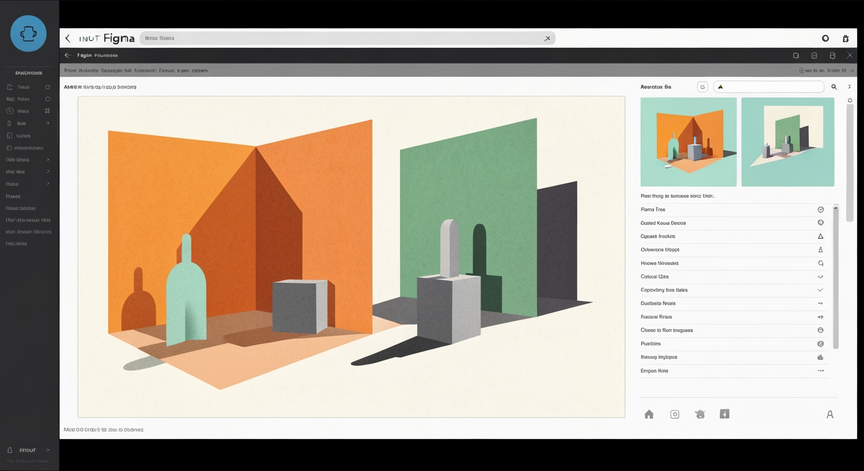This screenshot has height=471, width=864.
Task: Click the bell icon at sidebar bottom
Action: (10, 450)
